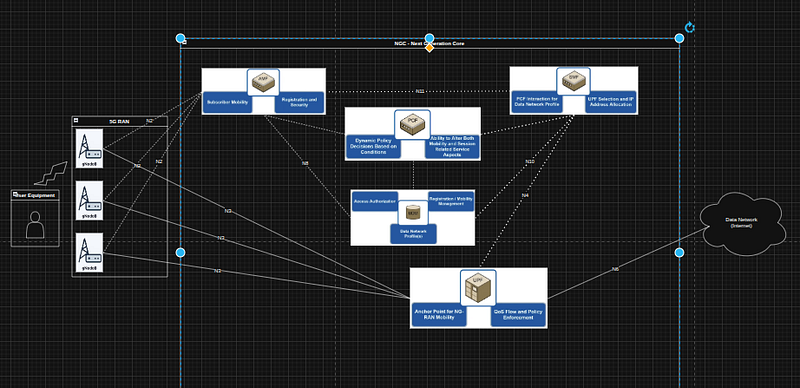
Task: Select Ability to Alter Both Mobility box
Action: click(x=452, y=147)
